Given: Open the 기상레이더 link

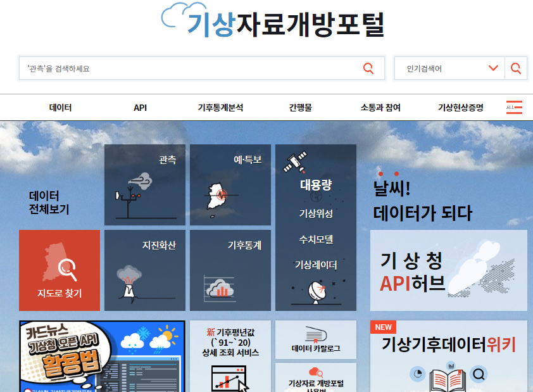Looking at the screenshot, I should 316,265.
